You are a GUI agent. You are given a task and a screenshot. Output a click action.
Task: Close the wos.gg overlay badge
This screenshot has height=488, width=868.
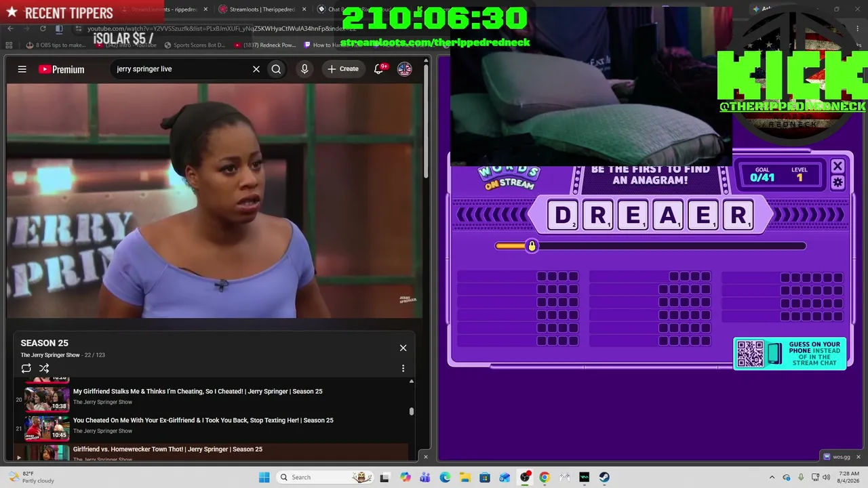859,457
